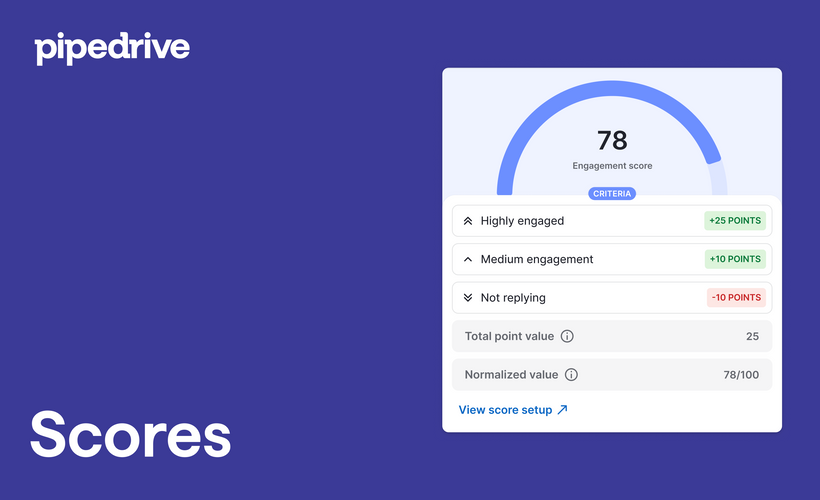The width and height of the screenshot is (820, 500).
Task: Click the single chevron up icon beside Medium engagement
Action: click(468, 259)
